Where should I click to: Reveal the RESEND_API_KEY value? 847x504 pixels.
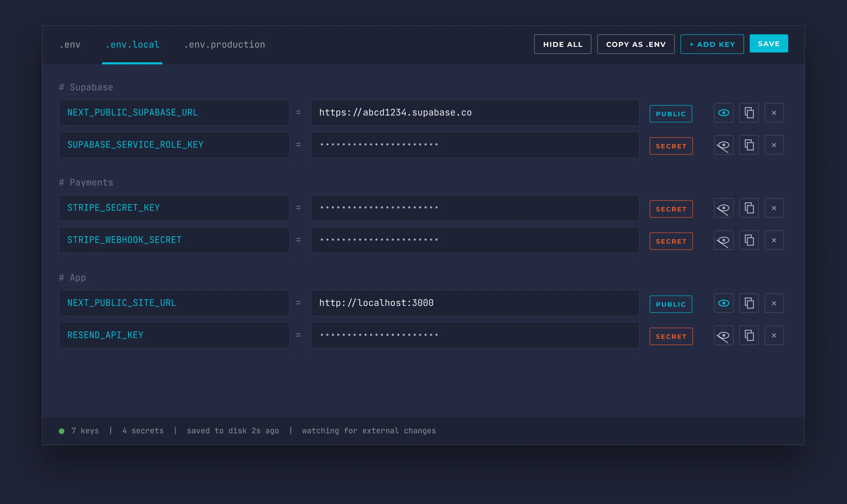tap(723, 335)
